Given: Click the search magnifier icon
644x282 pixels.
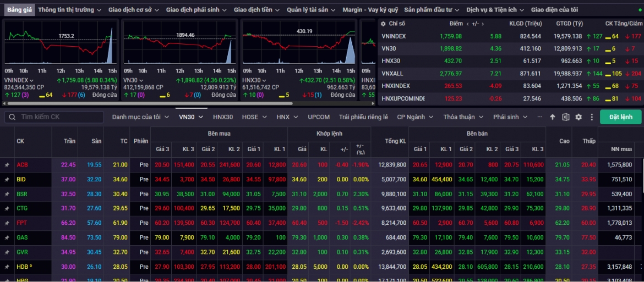Looking at the screenshot, I should tap(12, 117).
